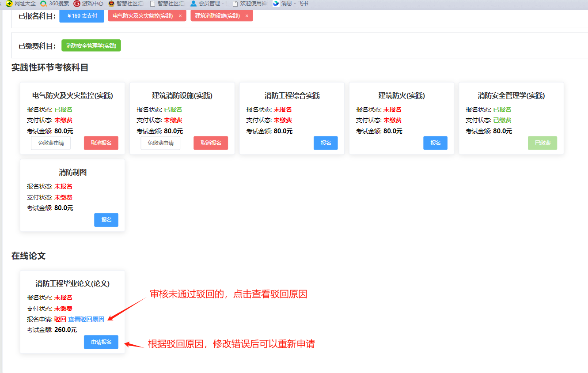Open the 消息 - 飞书 bookmark
The width and height of the screenshot is (588, 373).
[x=291, y=4]
